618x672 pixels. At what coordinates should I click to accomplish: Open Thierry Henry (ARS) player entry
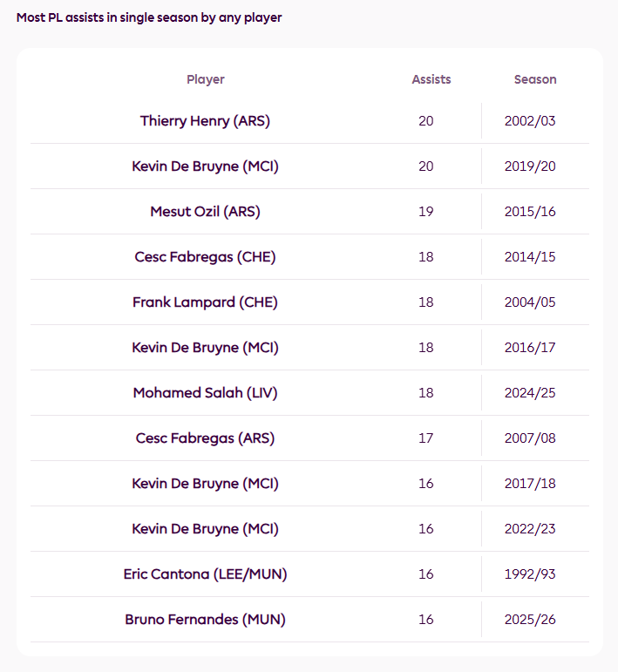coord(205,121)
